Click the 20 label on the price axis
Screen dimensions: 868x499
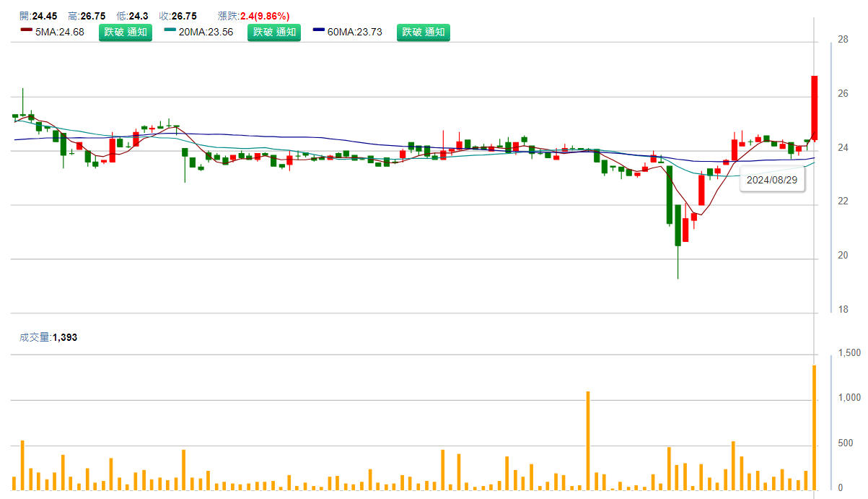pyautogui.click(x=842, y=256)
